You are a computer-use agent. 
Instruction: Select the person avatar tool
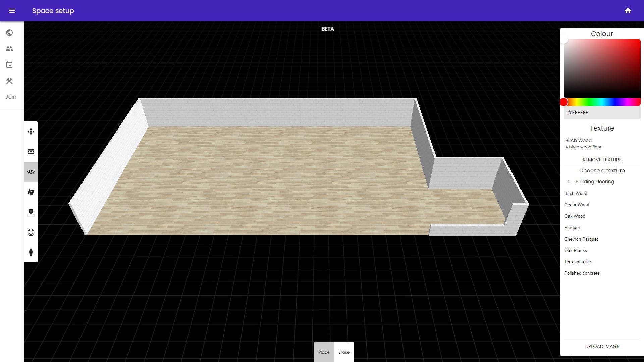(x=31, y=252)
